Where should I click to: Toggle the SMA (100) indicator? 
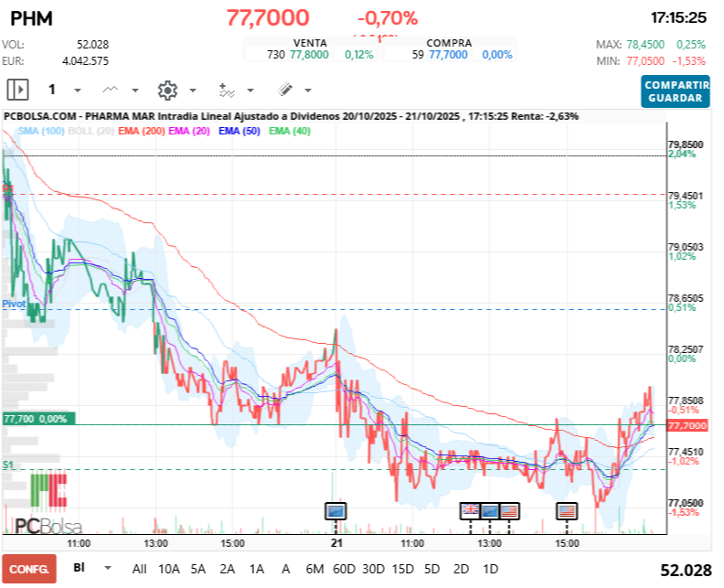[x=40, y=132]
